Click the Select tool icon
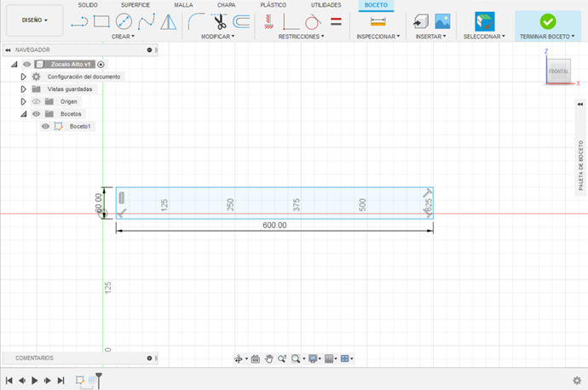588x390 pixels. click(485, 21)
